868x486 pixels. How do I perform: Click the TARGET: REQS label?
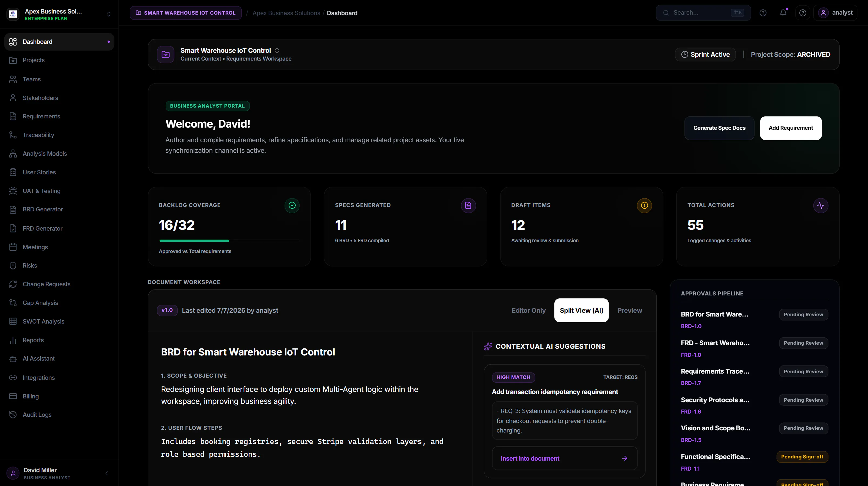(x=620, y=377)
